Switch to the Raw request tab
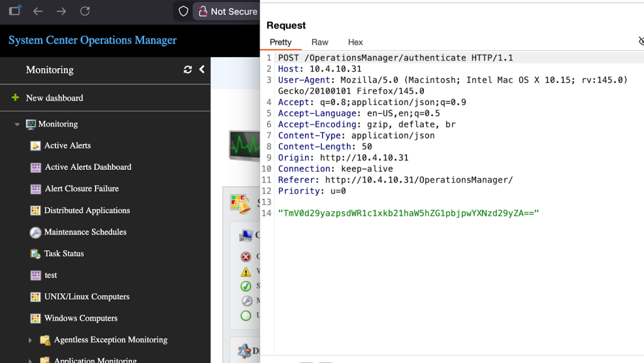Screen dimensions: 644x363 click(x=319, y=42)
